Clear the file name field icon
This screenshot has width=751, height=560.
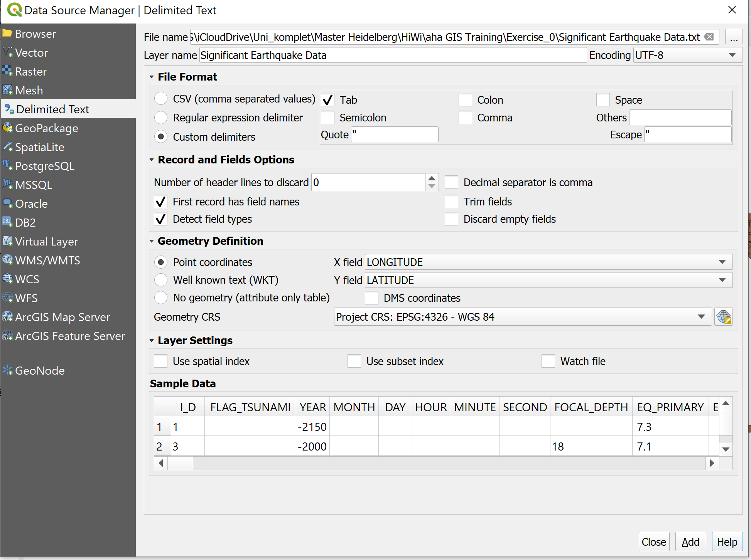tap(709, 37)
